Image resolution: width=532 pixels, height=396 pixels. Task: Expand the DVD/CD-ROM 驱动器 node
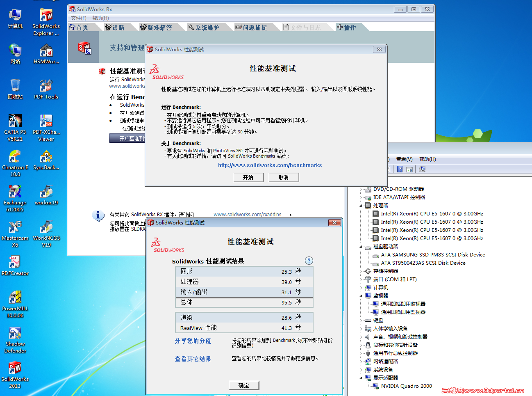361,189
